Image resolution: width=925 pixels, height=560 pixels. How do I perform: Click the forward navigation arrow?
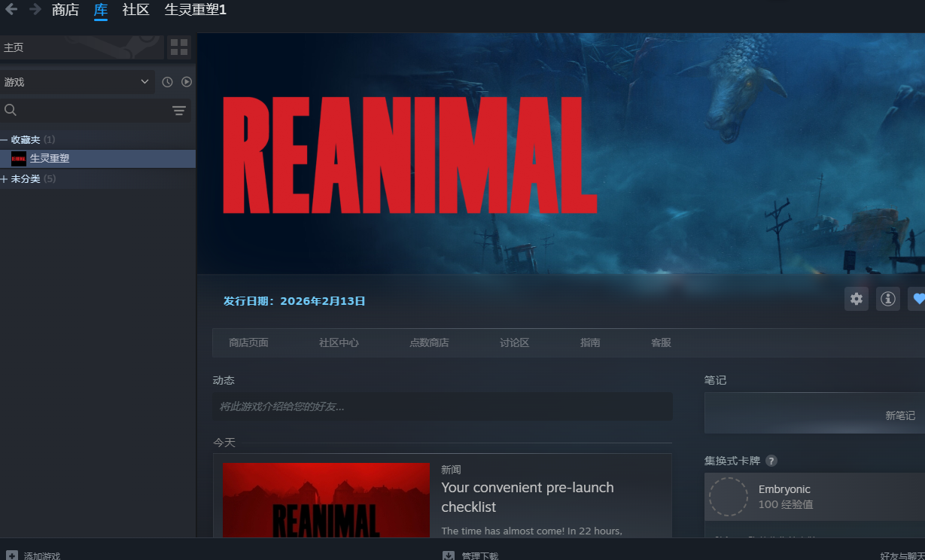coord(35,10)
